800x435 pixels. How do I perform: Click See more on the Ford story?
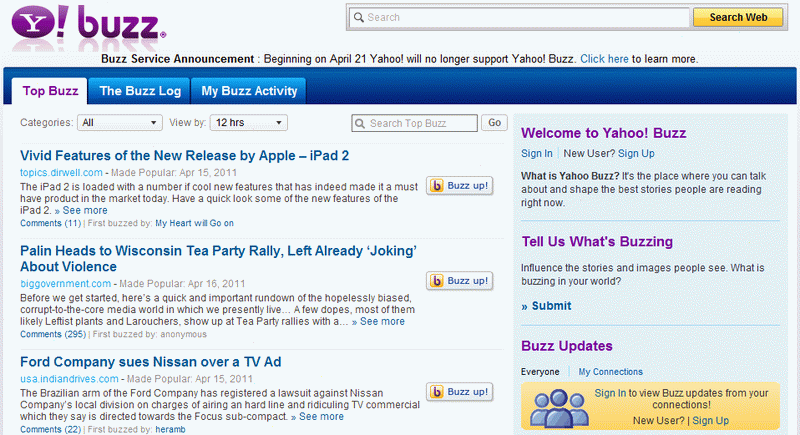317,417
